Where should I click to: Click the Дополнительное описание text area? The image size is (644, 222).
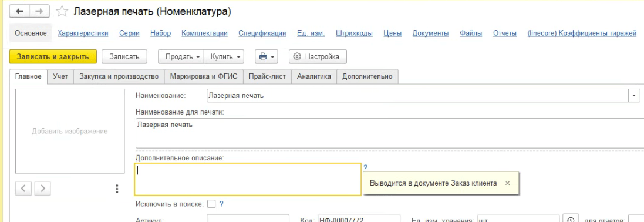(x=248, y=179)
